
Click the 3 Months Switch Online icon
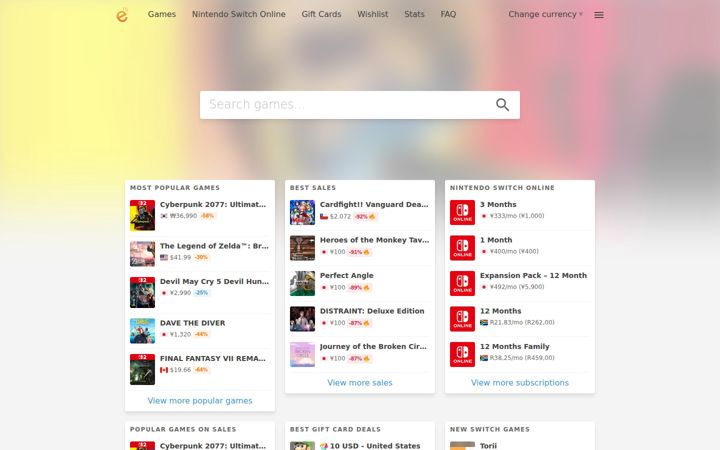(462, 213)
